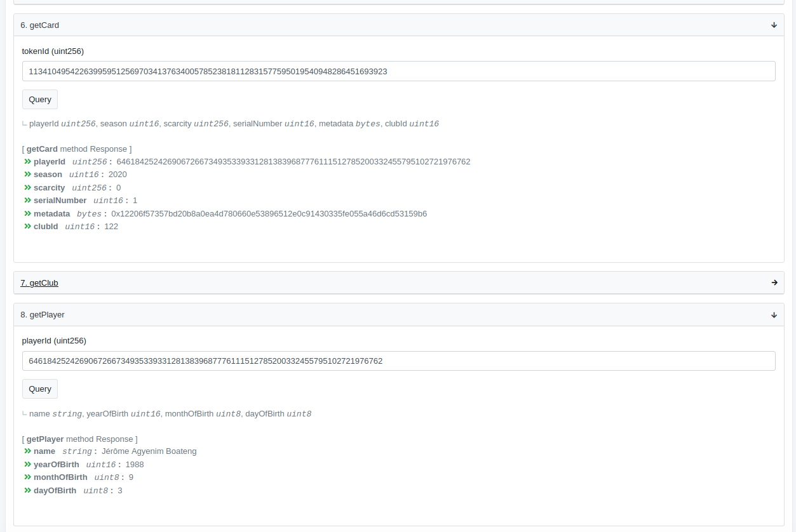
Task: Focus the tokenId (uint256) input field
Action: 398,71
